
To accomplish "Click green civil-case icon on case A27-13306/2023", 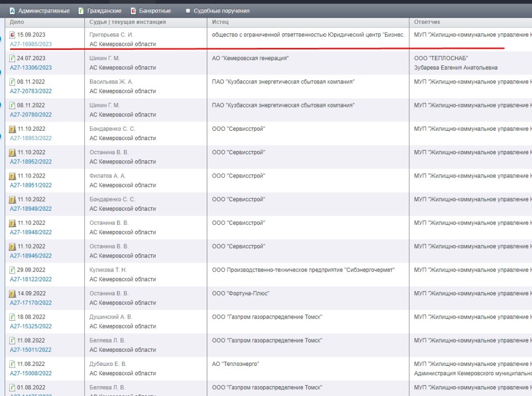I will 13,58.
